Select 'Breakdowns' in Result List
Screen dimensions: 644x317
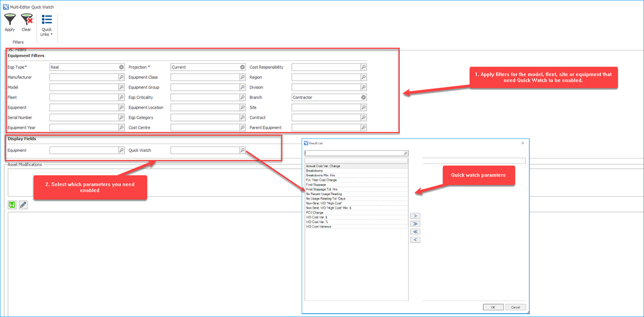357,170
